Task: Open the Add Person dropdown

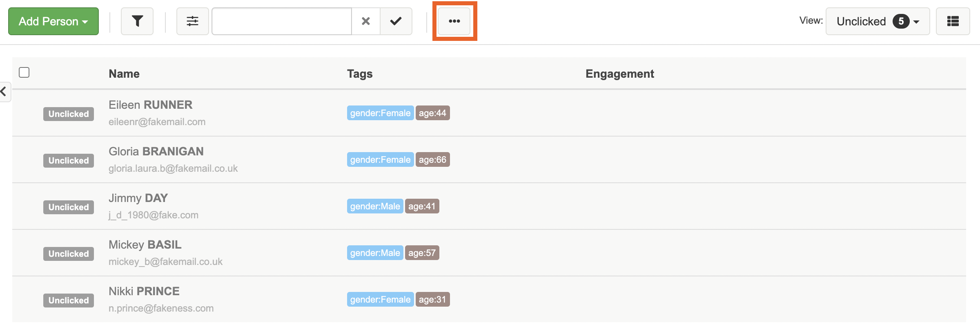Action: click(x=53, y=21)
